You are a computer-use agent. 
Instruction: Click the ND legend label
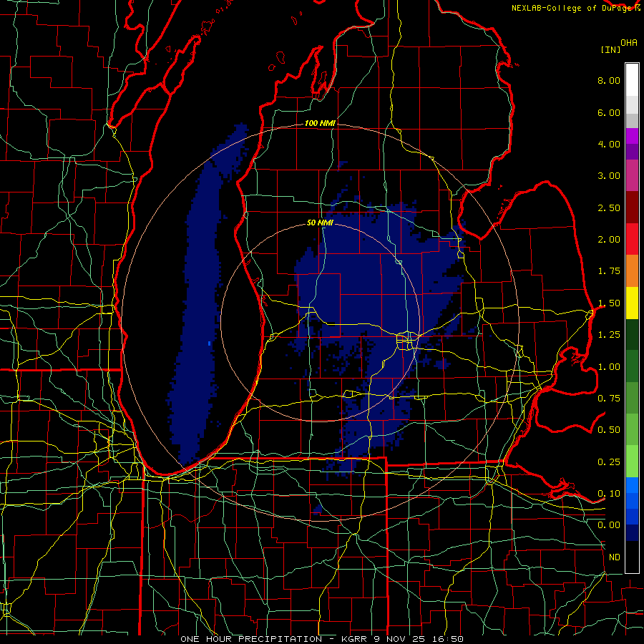[x=615, y=557]
